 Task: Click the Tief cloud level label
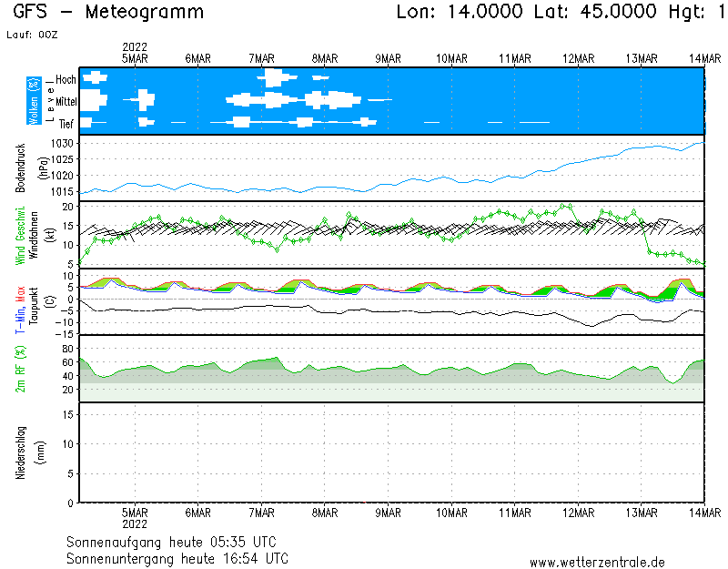(66, 122)
